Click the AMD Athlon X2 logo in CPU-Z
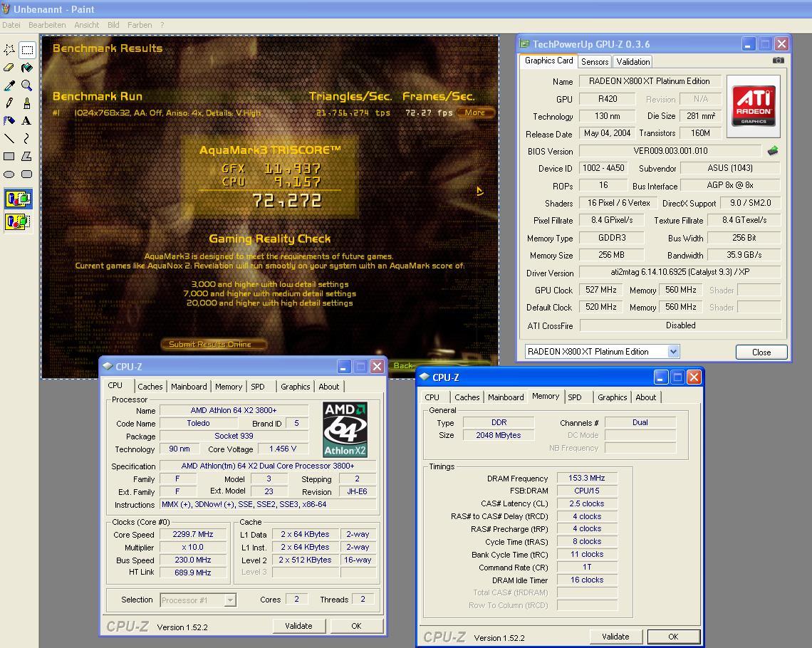The height and width of the screenshot is (648, 812). [345, 429]
